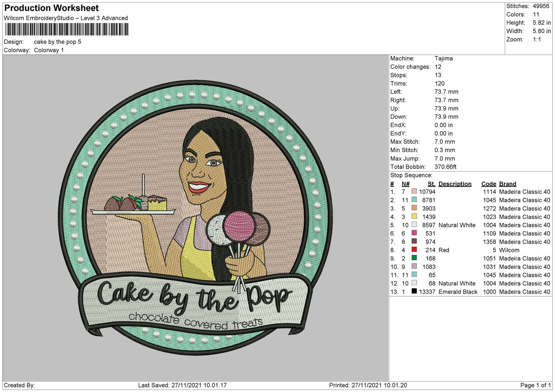Click the 'Code' column header
555x392 pixels.
pos(489,184)
